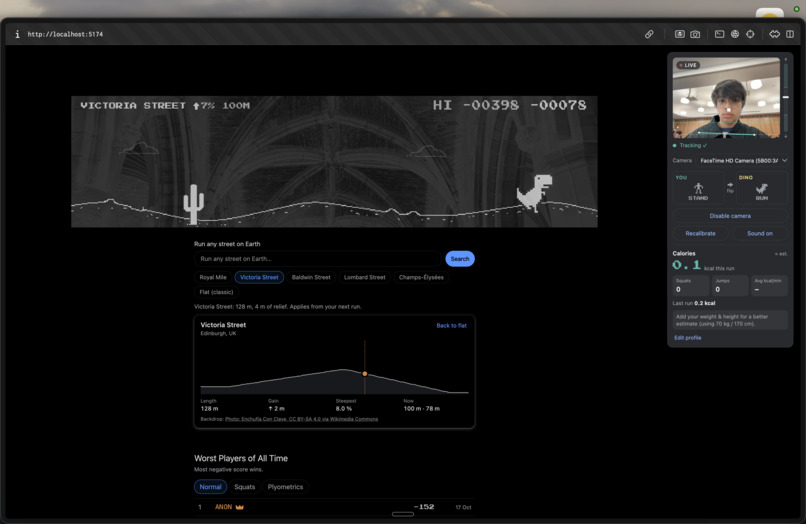806x524 pixels.
Task: Click the Tracking status indicator
Action: 689,146
